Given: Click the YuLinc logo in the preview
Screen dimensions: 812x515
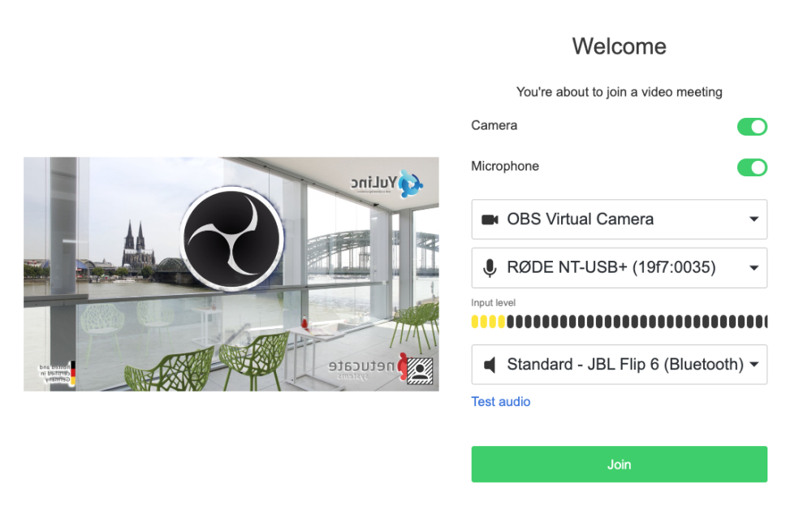Looking at the screenshot, I should [x=387, y=184].
